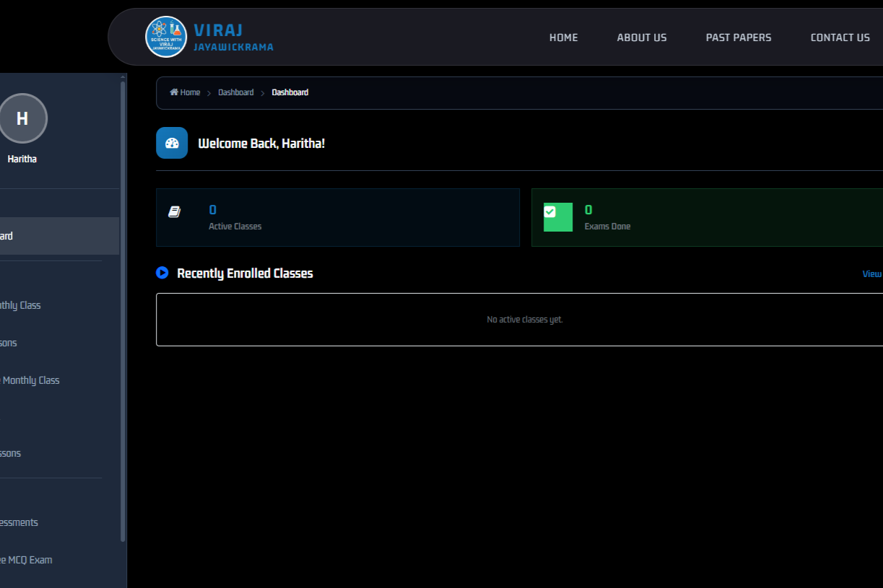Open CONTACT US page
The height and width of the screenshot is (588, 883).
pos(840,38)
